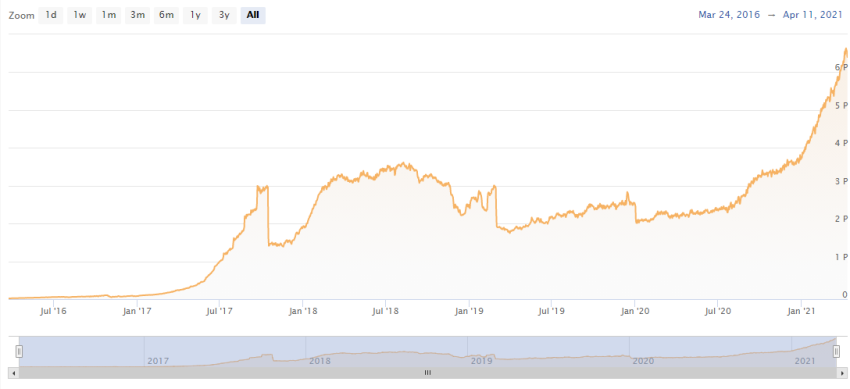Click the 1 P y-axis label
The width and height of the screenshot is (850, 389).
coord(841,257)
